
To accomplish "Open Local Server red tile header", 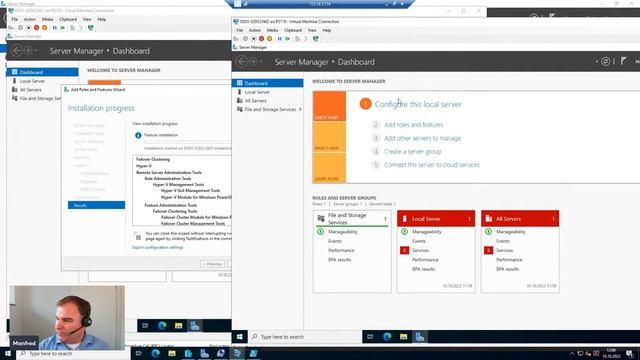I will 436,219.
